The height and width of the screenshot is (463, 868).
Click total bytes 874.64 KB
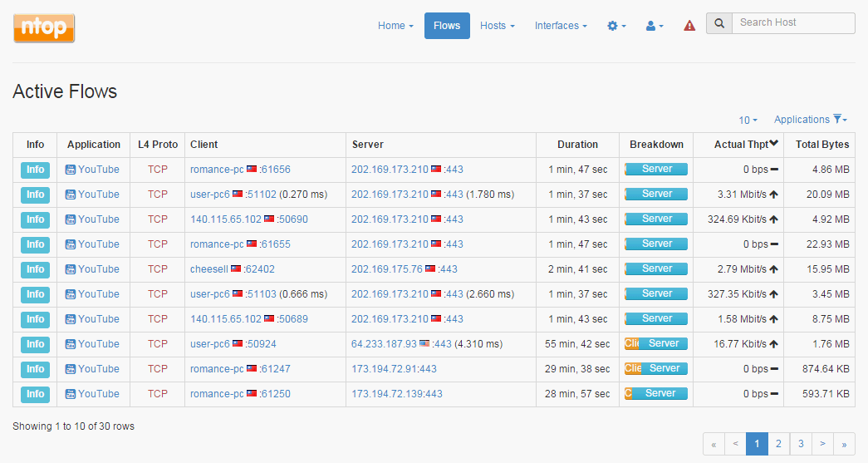point(826,369)
